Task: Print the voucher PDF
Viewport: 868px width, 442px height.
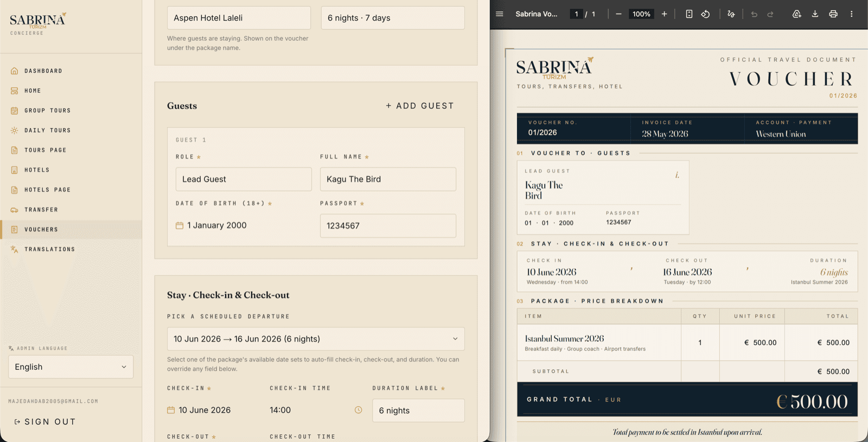Action: [833, 14]
